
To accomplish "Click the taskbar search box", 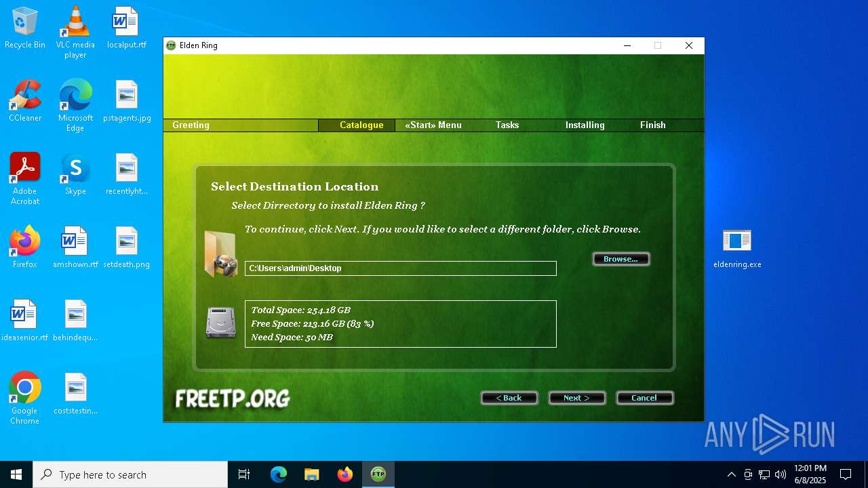I will coord(130,474).
